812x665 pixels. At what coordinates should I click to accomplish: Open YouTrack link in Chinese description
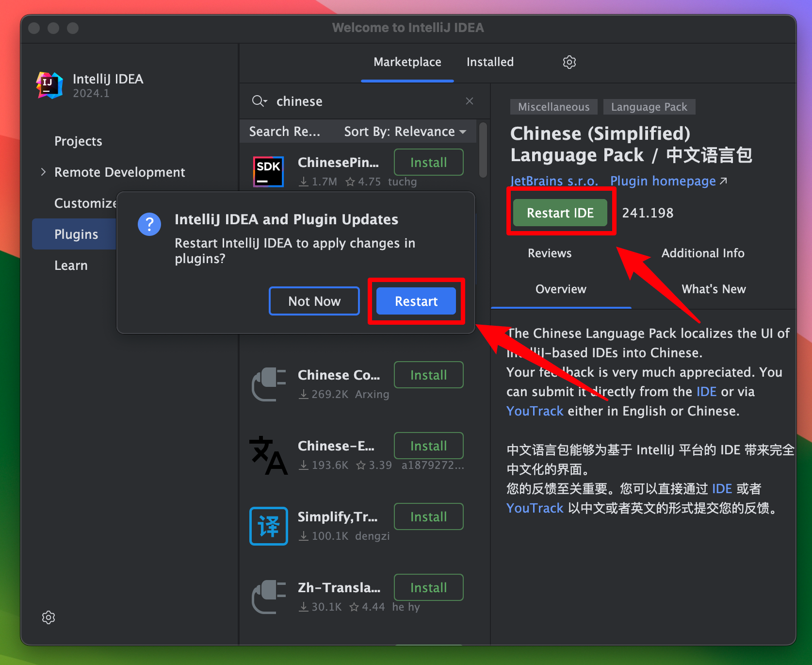535,508
